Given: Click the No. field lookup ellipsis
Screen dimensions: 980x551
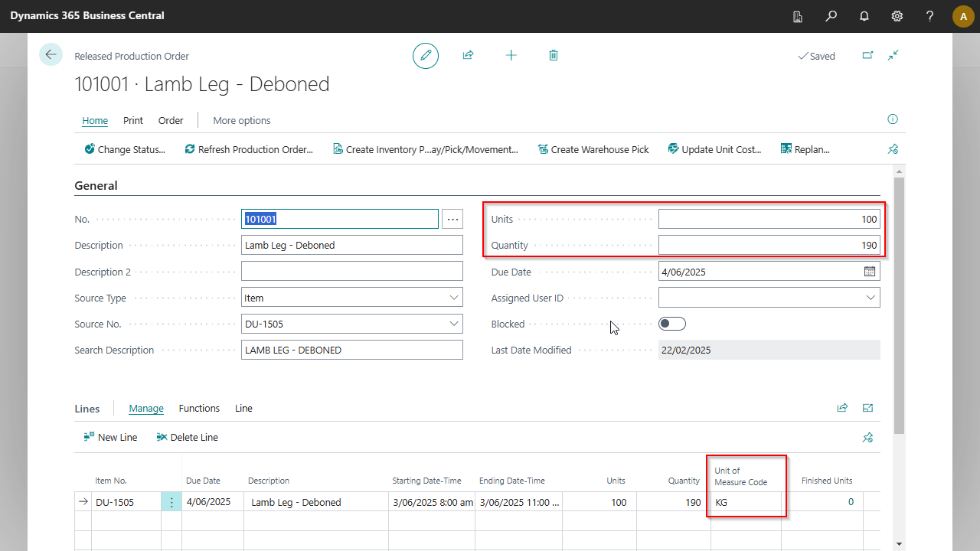Looking at the screenshot, I should [452, 220].
